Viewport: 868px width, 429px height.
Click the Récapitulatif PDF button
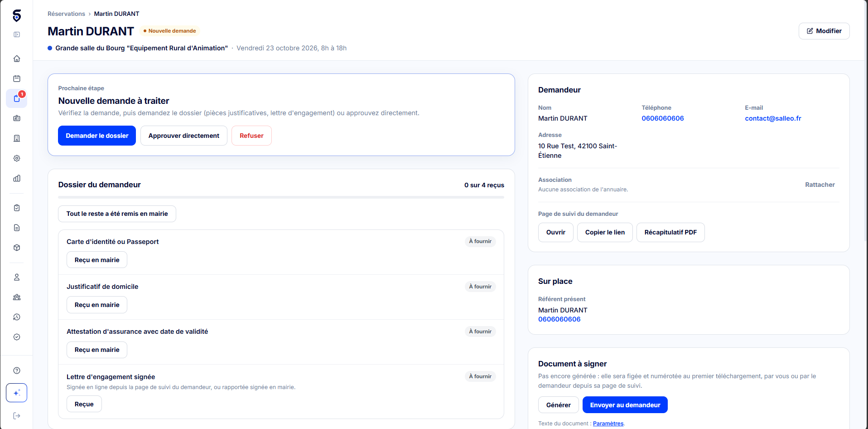click(670, 232)
